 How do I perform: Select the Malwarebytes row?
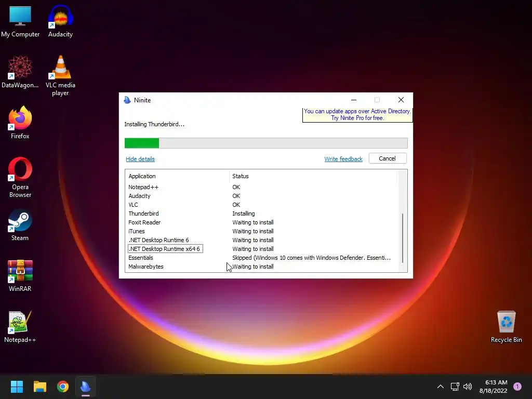click(261, 267)
